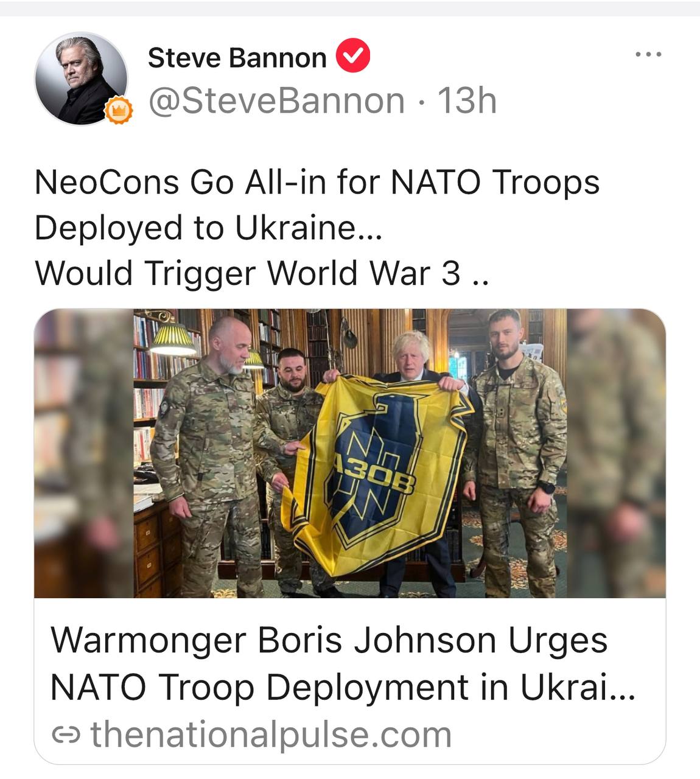This screenshot has width=700, height=779.
Task: Open the thenationalpulse.com domain text
Action: (x=271, y=735)
